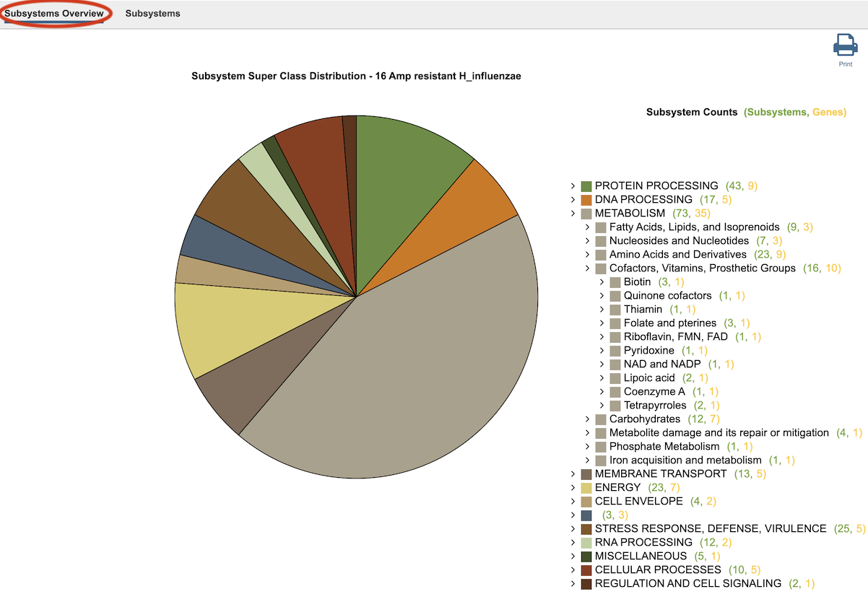This screenshot has width=868, height=607.
Task: Expand the Thiamin subclass arrow
Action: click(x=602, y=309)
